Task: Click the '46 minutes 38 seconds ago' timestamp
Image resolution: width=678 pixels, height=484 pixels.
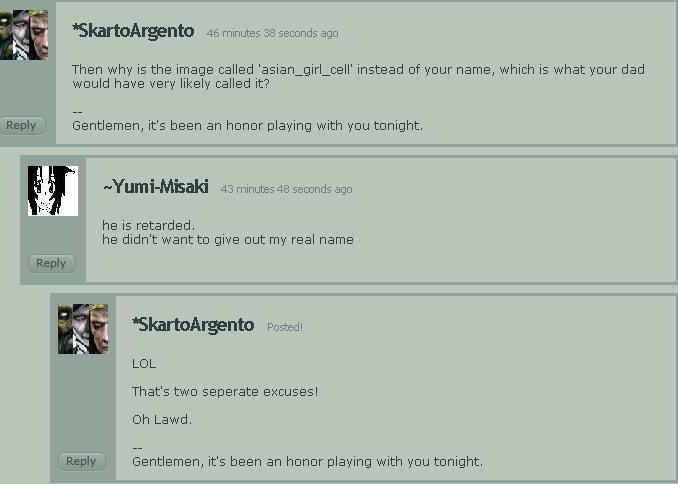Action: pyautogui.click(x=272, y=33)
